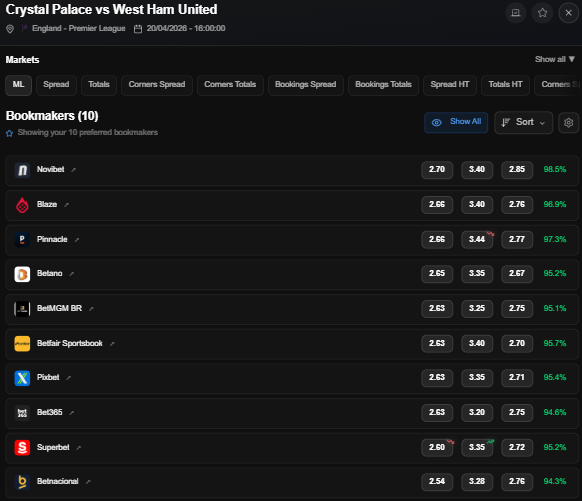The height and width of the screenshot is (501, 582).
Task: Click Blaze home odds 2.66
Action: 437,204
